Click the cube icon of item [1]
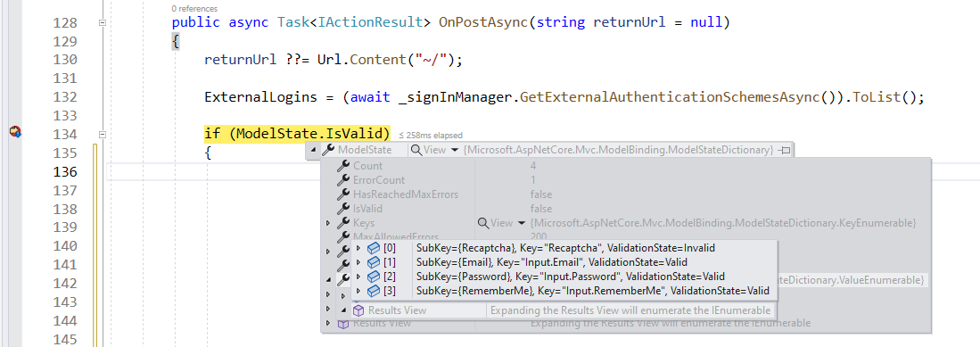This screenshot has height=347, width=980. 373,262
